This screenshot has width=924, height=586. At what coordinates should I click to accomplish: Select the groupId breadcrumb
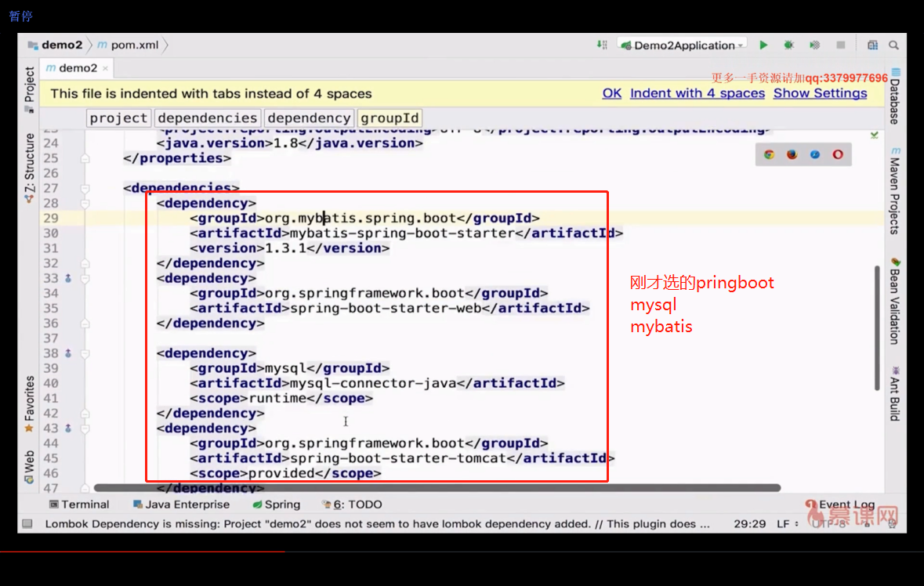390,118
